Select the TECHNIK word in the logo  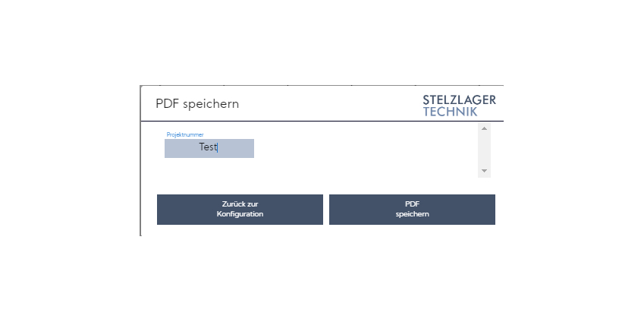(x=450, y=112)
